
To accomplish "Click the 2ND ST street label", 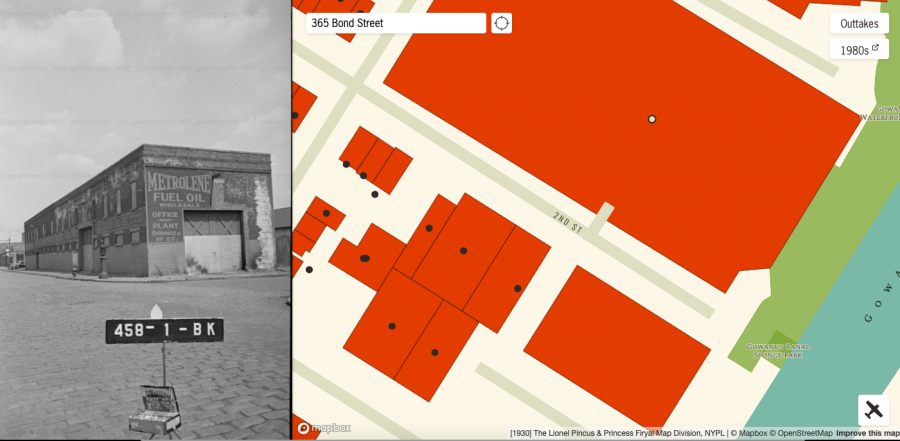I will (x=568, y=222).
